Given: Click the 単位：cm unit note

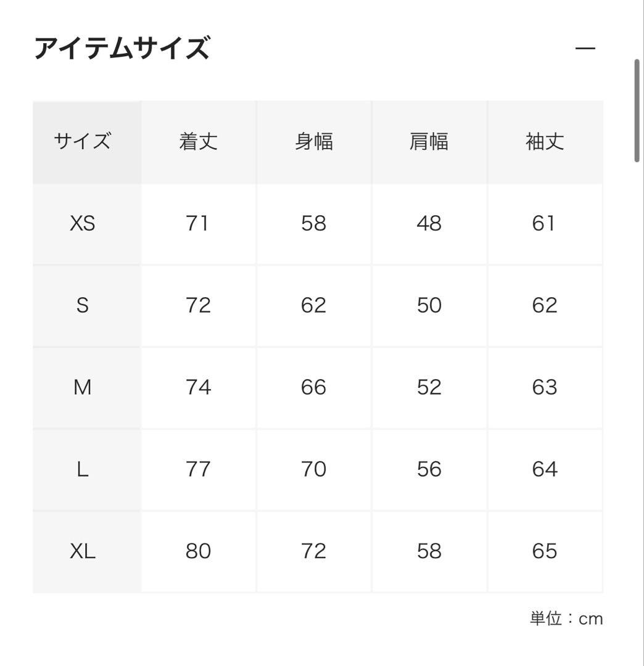Looking at the screenshot, I should point(566,619).
